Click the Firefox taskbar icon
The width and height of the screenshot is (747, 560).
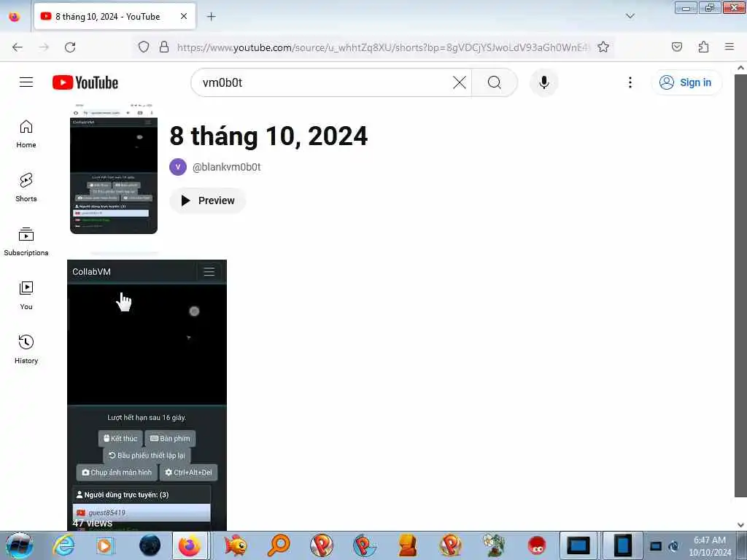coord(190,545)
